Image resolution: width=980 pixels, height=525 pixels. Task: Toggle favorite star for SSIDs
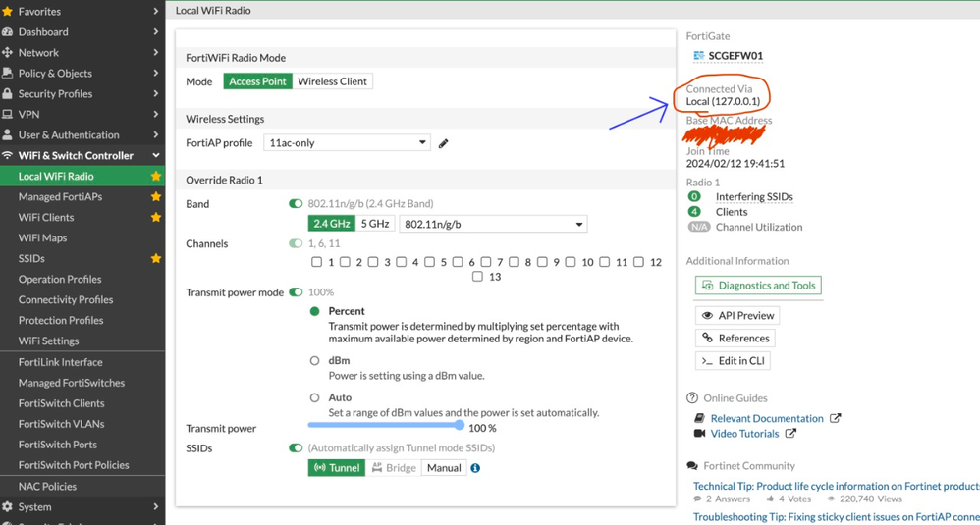pyautogui.click(x=156, y=258)
